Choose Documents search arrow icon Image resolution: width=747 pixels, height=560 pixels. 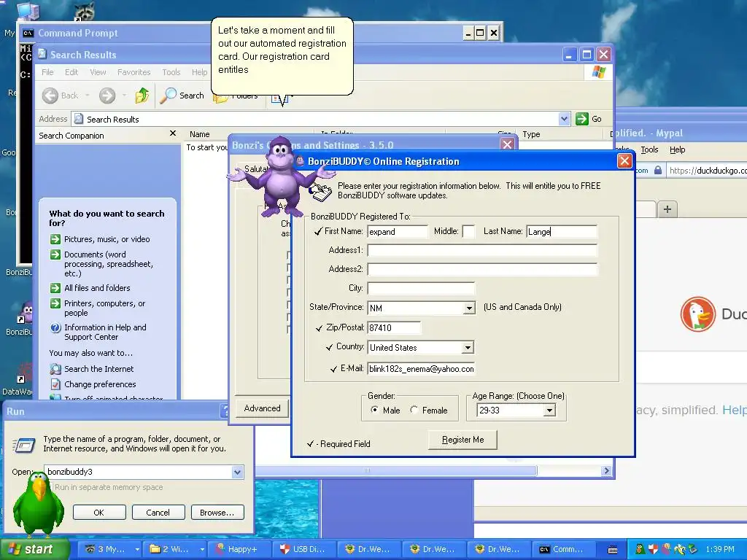pyautogui.click(x=55, y=254)
